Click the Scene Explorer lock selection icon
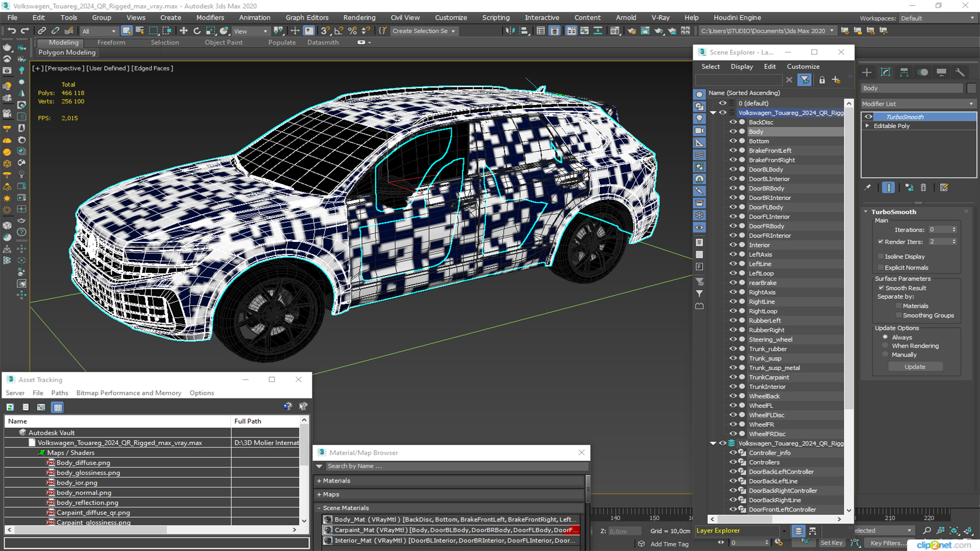This screenshot has width=980, height=551. point(822,80)
